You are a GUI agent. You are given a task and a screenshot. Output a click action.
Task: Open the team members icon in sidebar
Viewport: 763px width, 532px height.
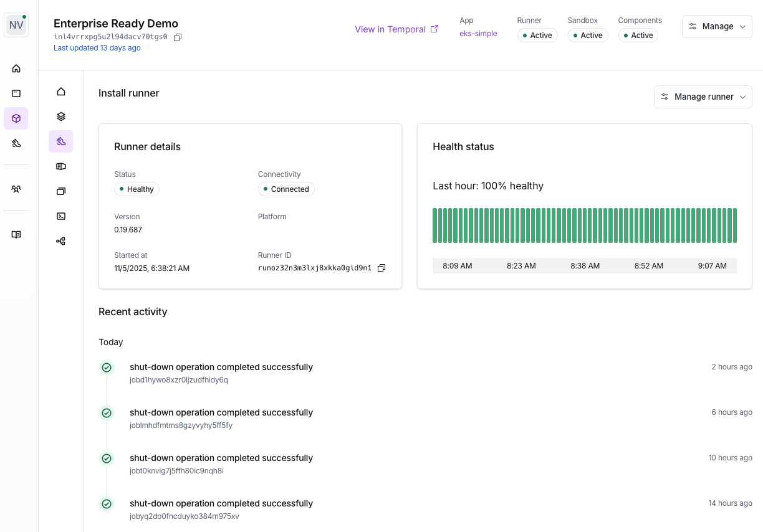(16, 189)
